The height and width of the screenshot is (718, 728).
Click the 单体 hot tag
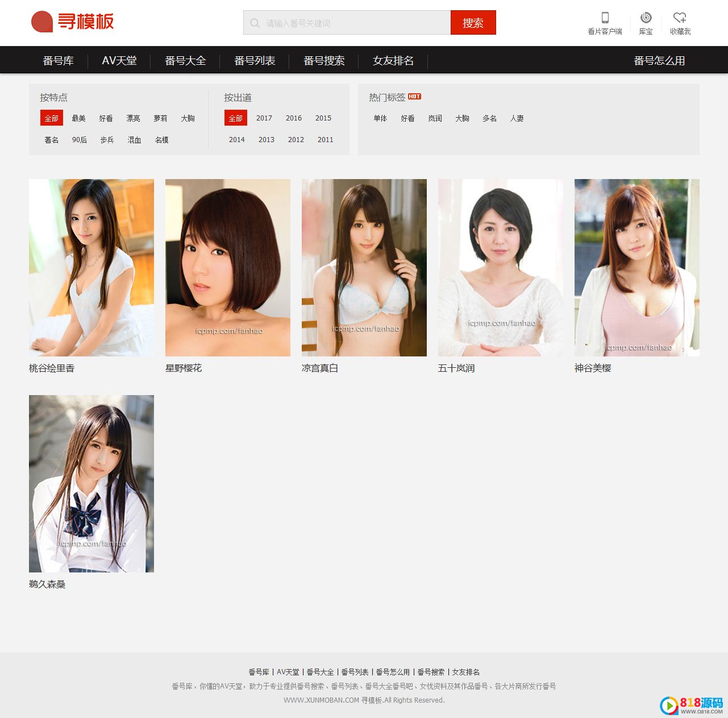[x=381, y=118]
